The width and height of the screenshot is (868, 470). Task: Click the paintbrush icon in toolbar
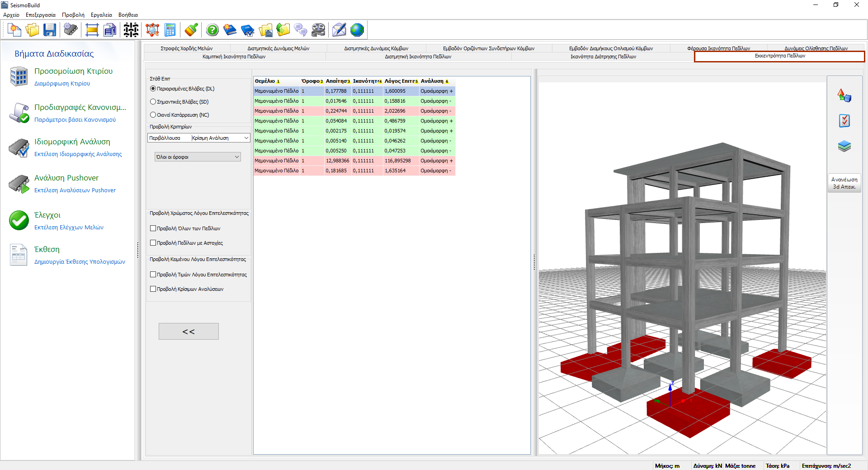tap(191, 30)
